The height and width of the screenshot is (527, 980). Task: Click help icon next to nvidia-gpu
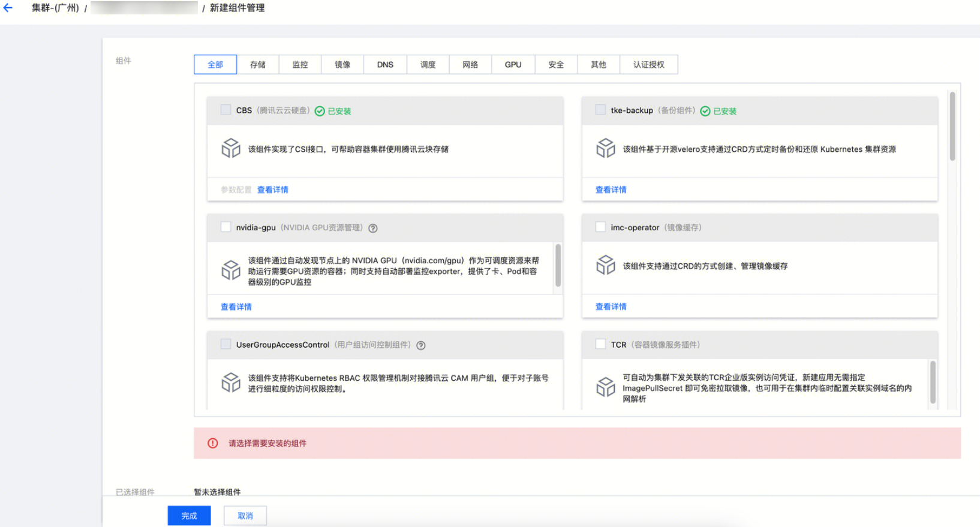pyautogui.click(x=373, y=228)
